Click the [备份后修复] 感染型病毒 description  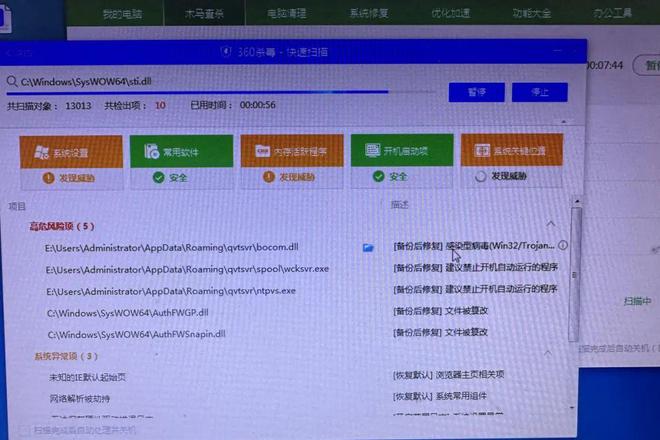[x=474, y=246]
